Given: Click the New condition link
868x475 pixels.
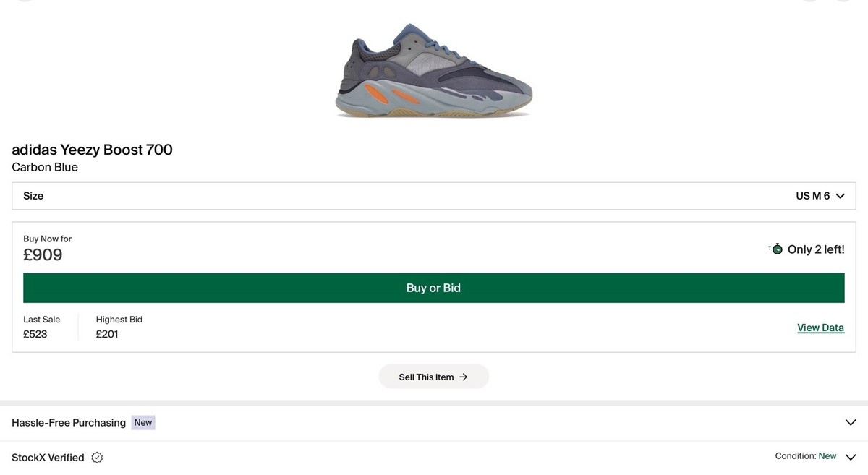Looking at the screenshot, I should pos(827,455).
